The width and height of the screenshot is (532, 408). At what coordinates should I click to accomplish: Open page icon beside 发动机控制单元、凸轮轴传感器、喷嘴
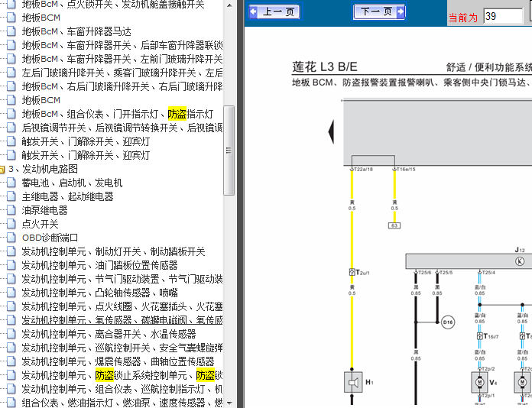11,293
